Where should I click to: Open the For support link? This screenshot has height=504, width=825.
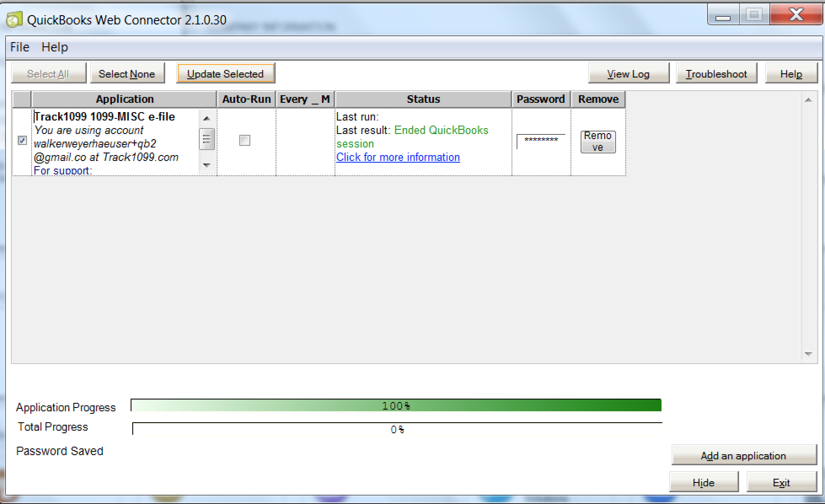(63, 171)
